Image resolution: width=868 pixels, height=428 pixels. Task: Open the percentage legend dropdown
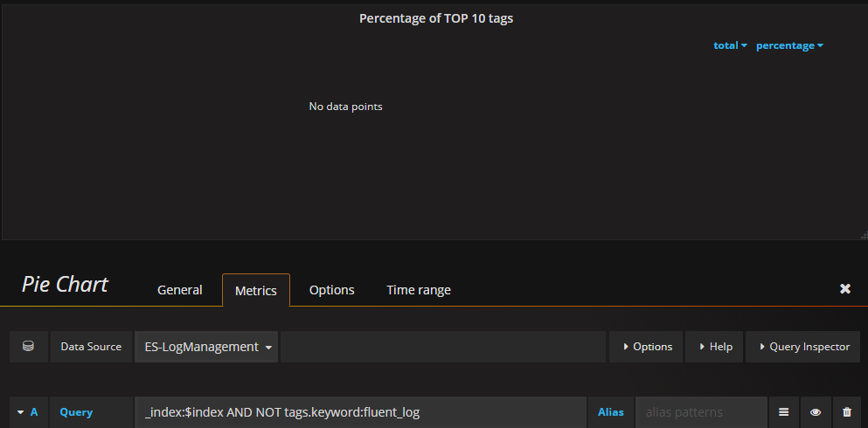[789, 45]
